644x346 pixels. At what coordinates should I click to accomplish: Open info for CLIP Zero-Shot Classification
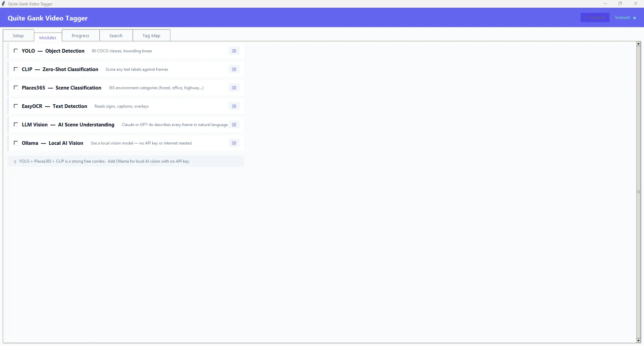point(234,69)
